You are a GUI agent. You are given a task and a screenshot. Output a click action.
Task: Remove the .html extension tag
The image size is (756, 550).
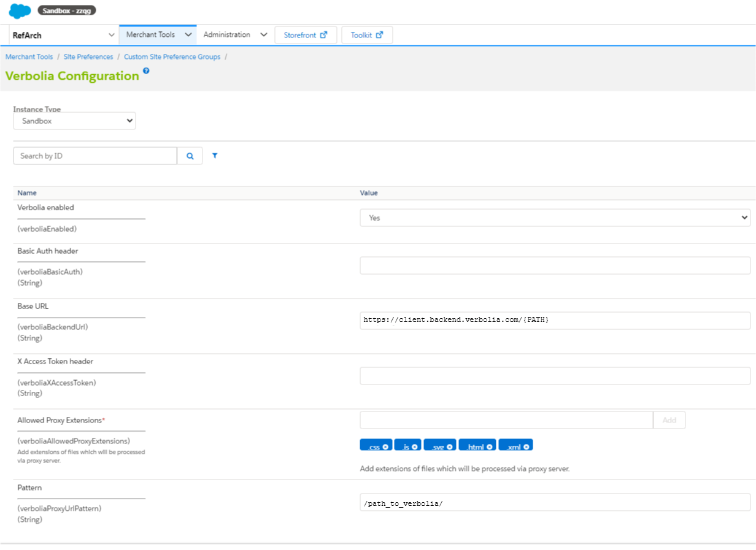[x=490, y=447]
